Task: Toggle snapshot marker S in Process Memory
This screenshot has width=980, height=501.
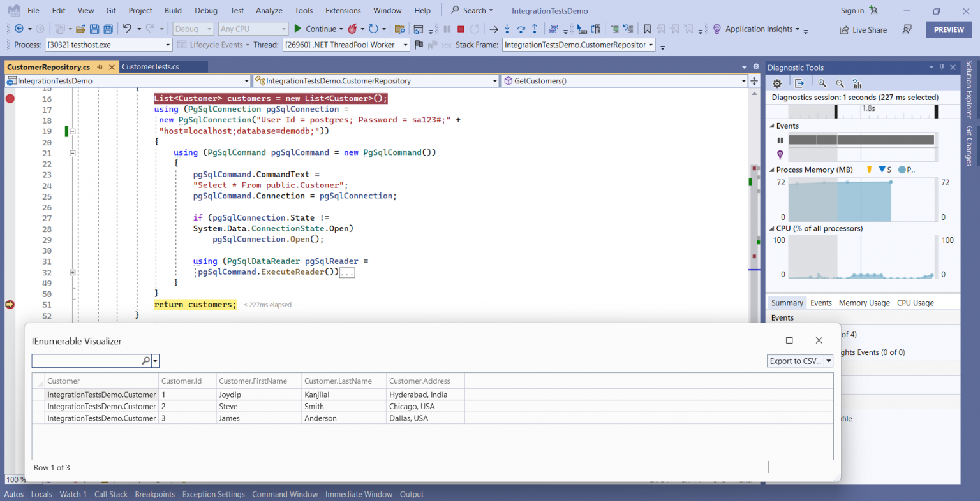Action: [885, 170]
